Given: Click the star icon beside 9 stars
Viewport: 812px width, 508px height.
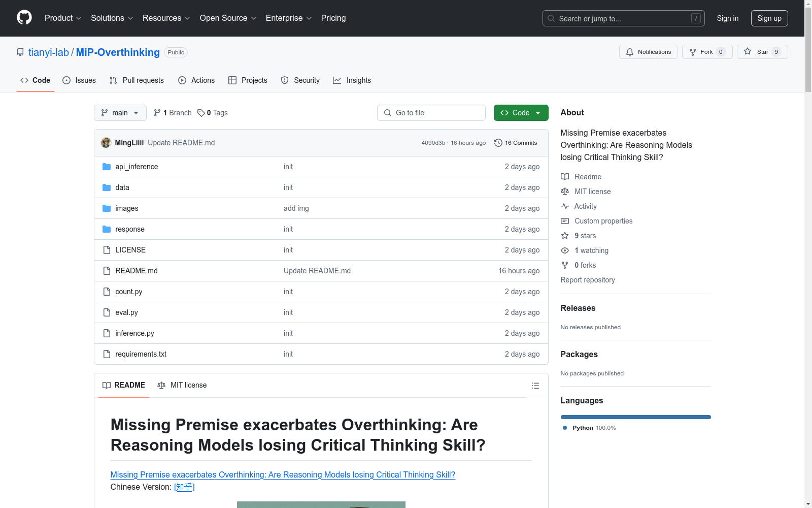Looking at the screenshot, I should pyautogui.click(x=565, y=236).
